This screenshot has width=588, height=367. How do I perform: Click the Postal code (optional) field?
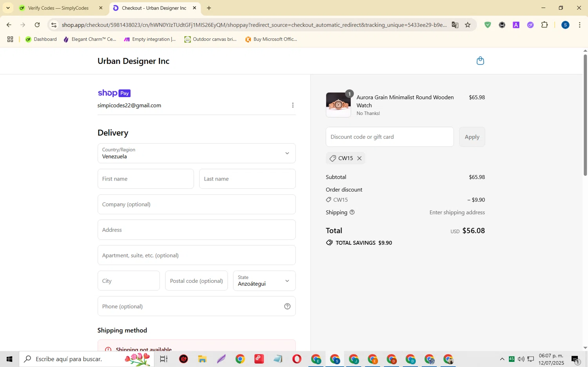point(196,281)
